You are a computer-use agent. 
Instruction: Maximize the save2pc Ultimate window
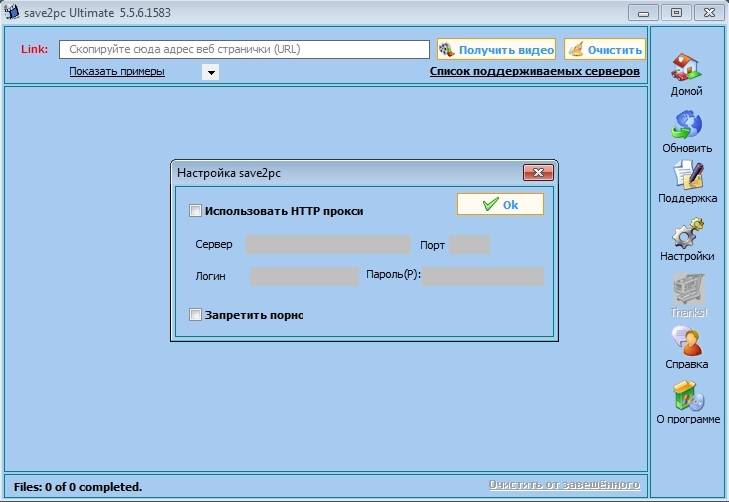pos(676,13)
